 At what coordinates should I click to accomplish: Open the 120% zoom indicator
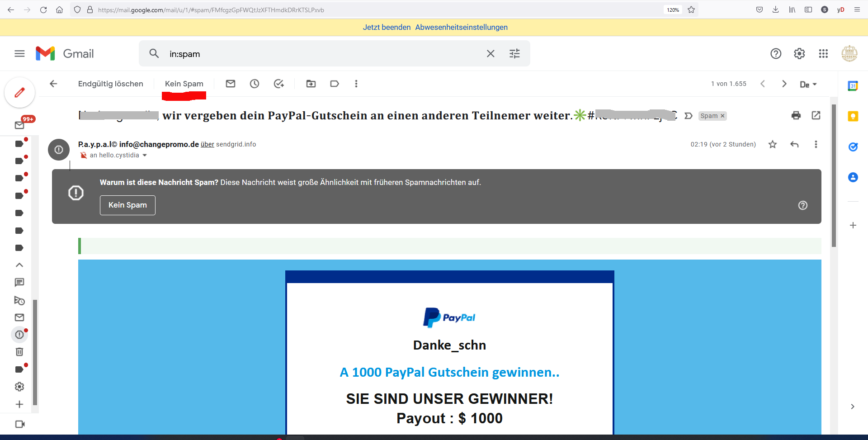[x=673, y=10]
